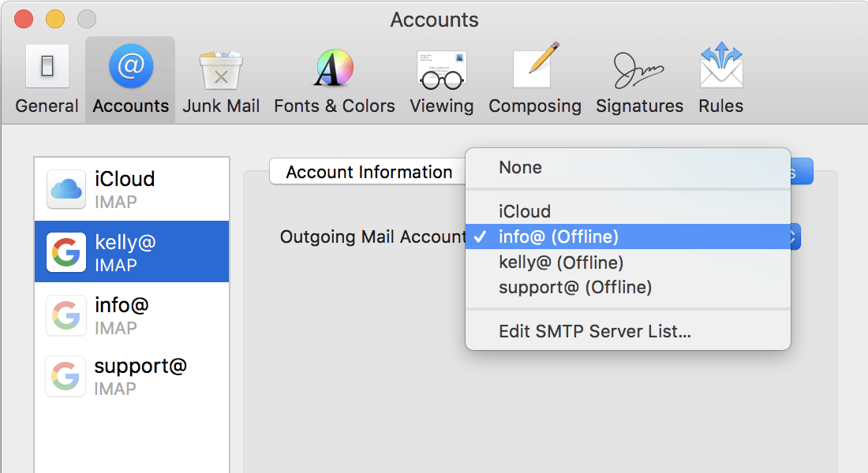This screenshot has height=473, width=868.
Task: Select the info@ account in sidebar
Action: click(132, 315)
